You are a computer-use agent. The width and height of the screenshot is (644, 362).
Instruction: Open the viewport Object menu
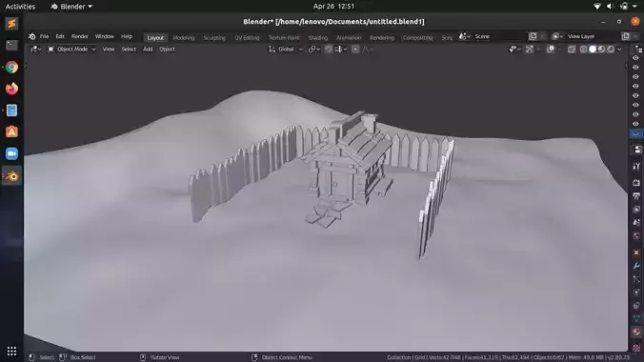[x=167, y=50]
